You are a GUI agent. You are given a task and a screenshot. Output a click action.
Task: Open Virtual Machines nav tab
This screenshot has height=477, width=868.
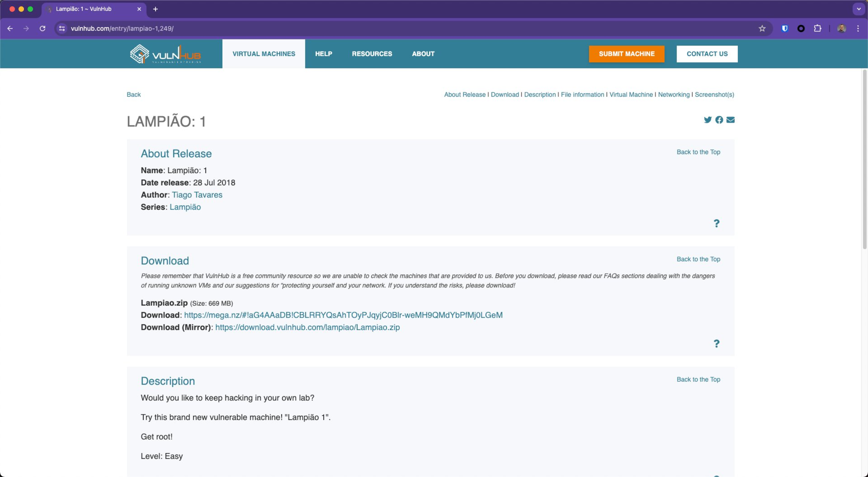(x=264, y=54)
